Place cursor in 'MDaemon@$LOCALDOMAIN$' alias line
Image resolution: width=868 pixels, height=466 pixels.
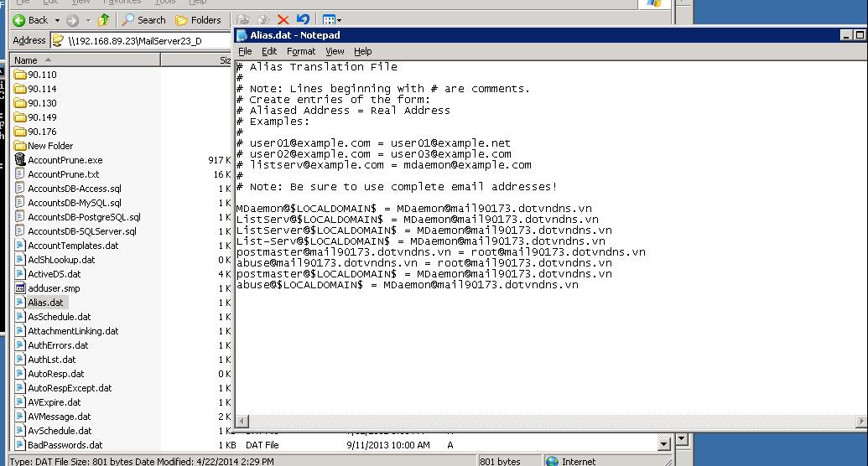pyautogui.click(x=414, y=209)
